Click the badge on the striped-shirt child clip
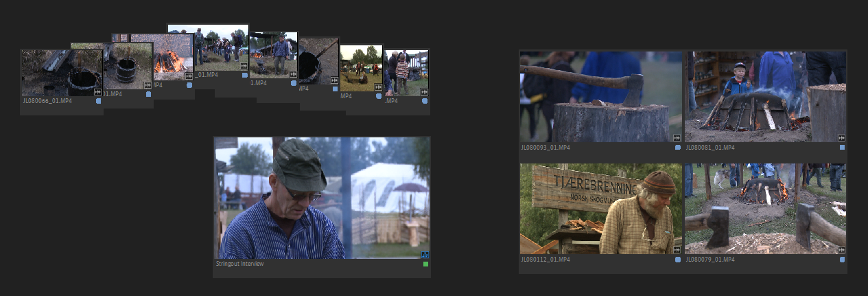 tap(424, 91)
